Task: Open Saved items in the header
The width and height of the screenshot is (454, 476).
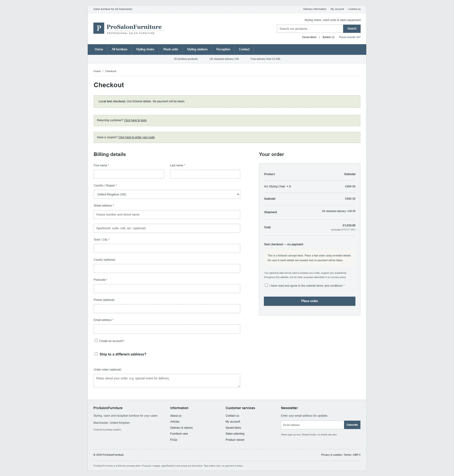Action: [309, 37]
